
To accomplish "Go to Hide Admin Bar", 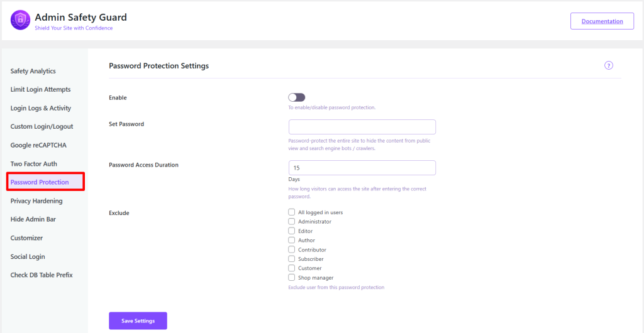I will click(33, 219).
